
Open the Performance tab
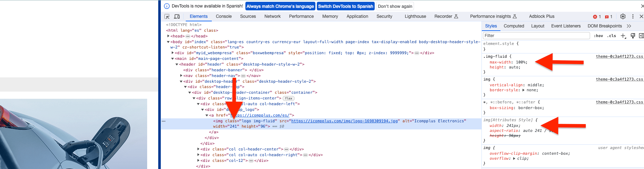click(301, 16)
